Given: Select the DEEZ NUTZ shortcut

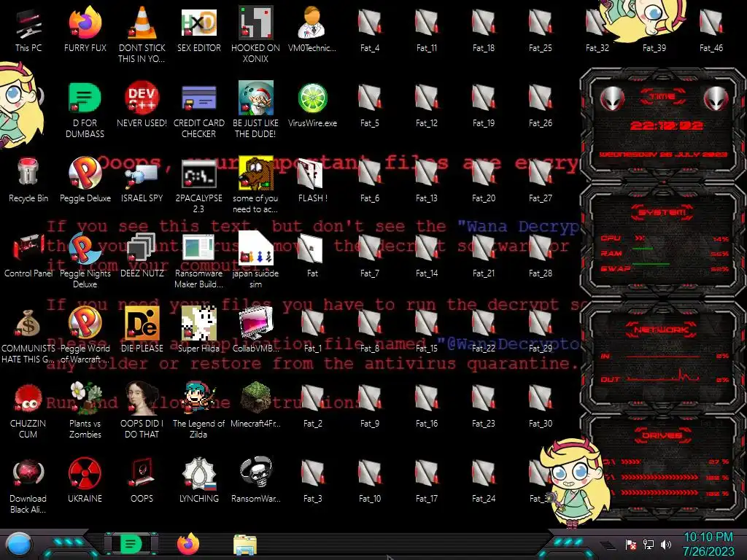Looking at the screenshot, I should pyautogui.click(x=142, y=254).
